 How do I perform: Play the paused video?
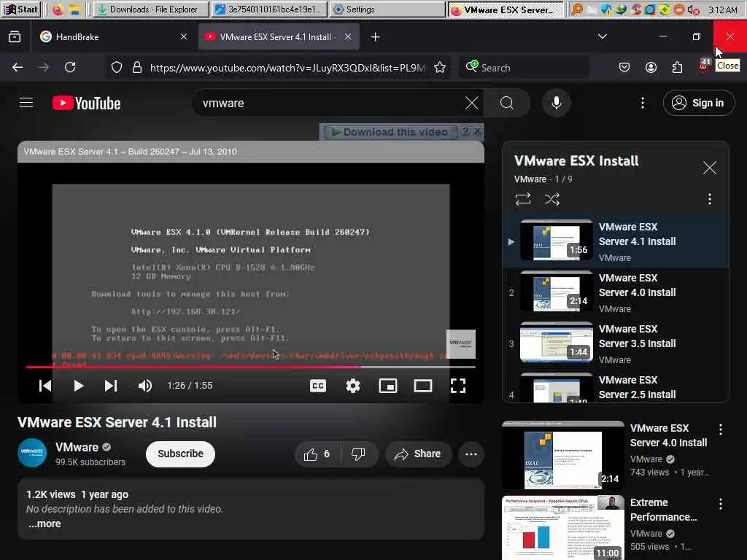click(79, 386)
